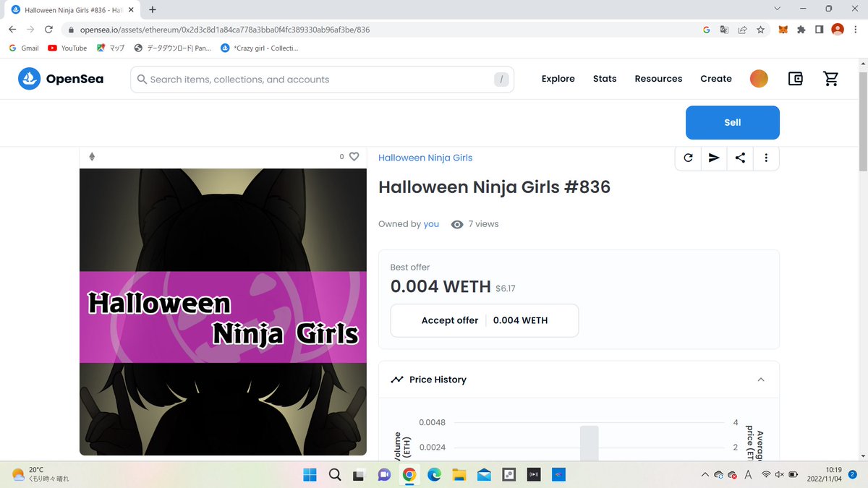The height and width of the screenshot is (488, 868).
Task: Open the Crazy girl collection bookmark
Action: tap(260, 48)
